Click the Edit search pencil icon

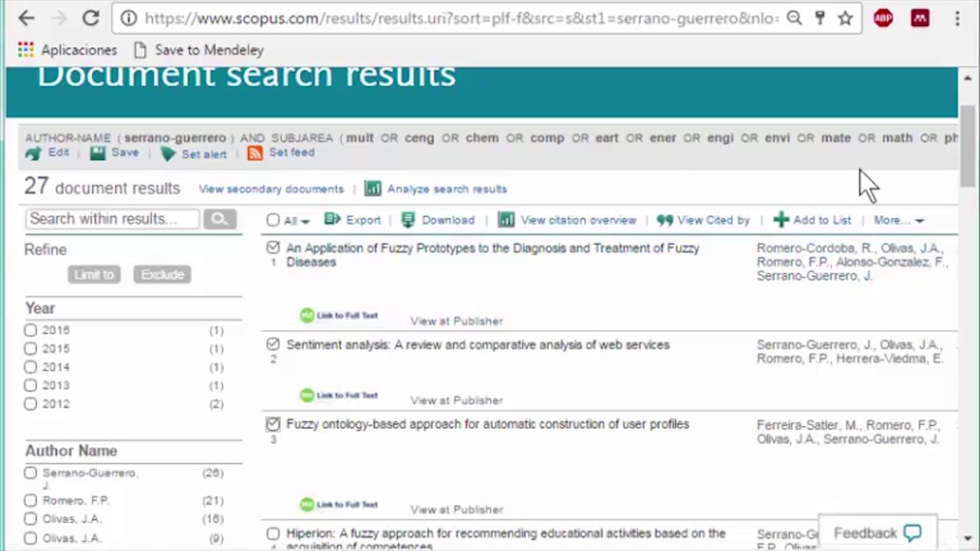pos(33,154)
